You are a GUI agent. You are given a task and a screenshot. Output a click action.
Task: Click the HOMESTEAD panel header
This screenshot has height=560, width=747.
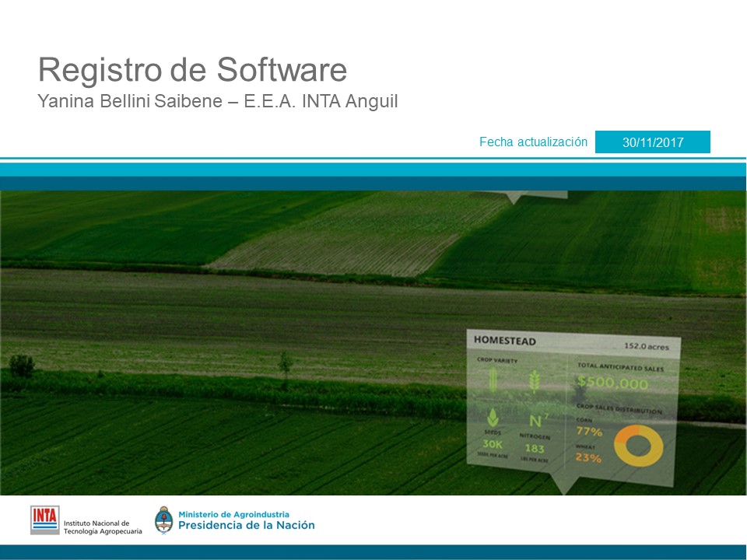tap(505, 341)
